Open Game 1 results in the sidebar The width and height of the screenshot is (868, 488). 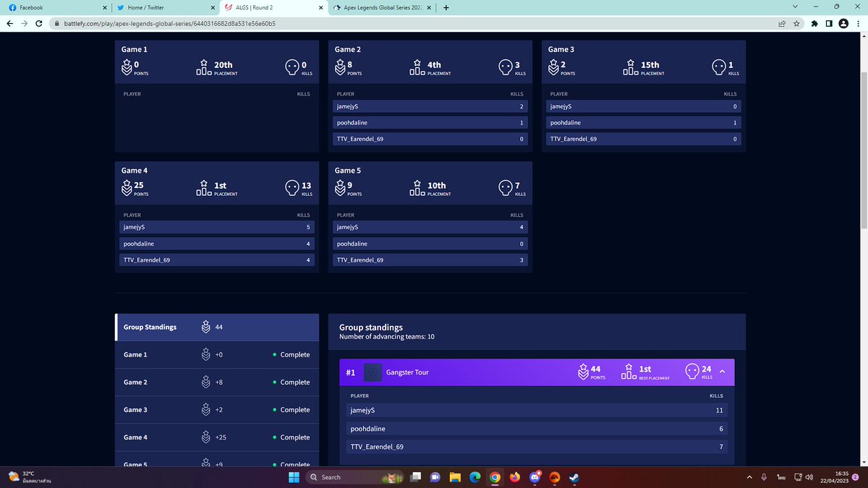[217, 355]
